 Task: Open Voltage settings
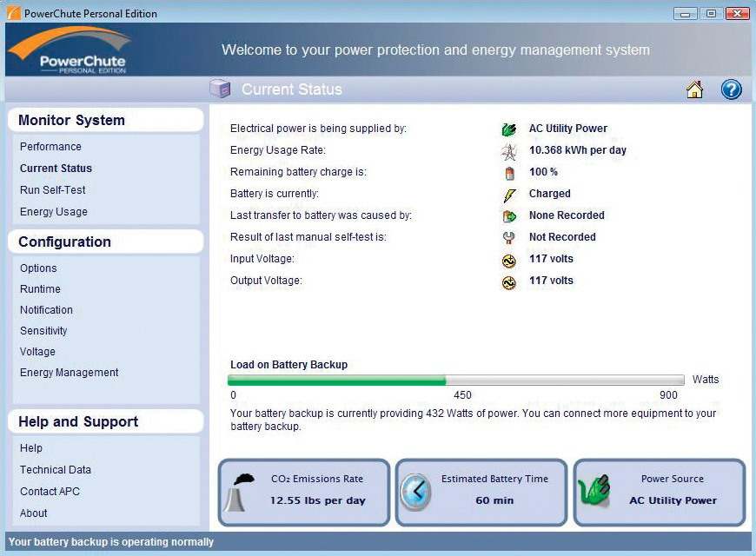coord(37,352)
